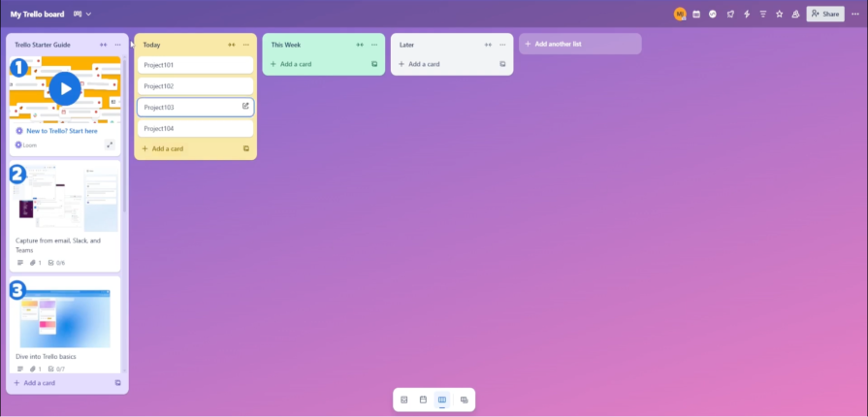868x417 pixels.
Task: Open the Project101 card
Action: [195, 65]
